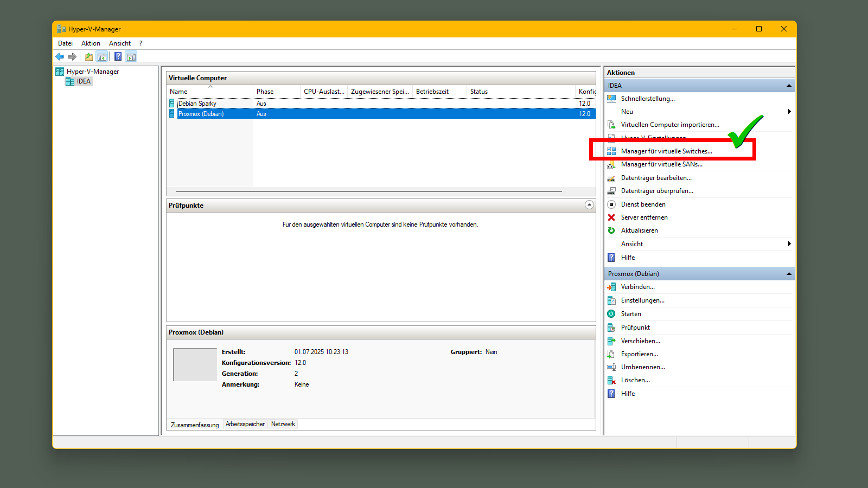The height and width of the screenshot is (488, 868).
Task: Click the blue help toolbar icon
Action: (118, 56)
